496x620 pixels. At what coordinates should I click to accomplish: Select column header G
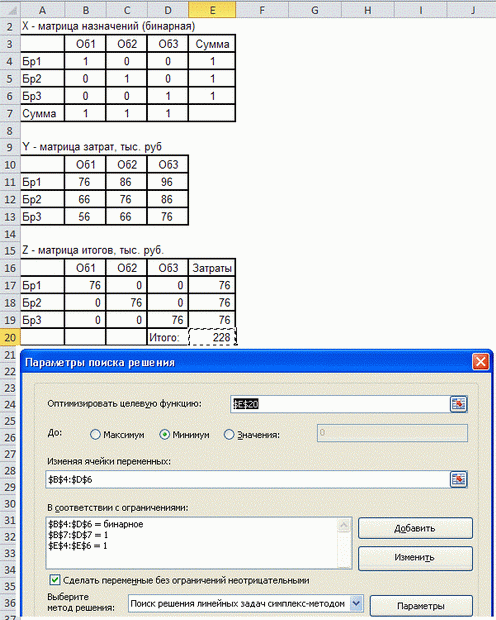pyautogui.click(x=314, y=10)
